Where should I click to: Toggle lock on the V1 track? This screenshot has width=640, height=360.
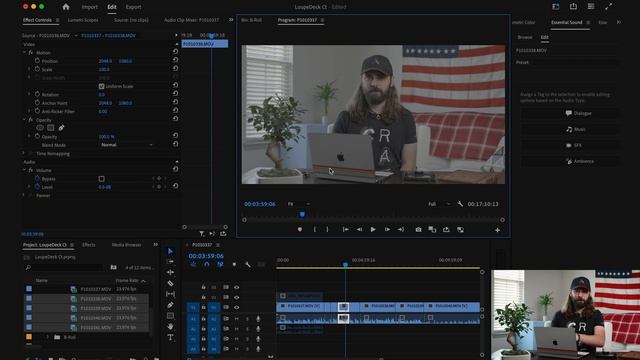click(x=203, y=307)
